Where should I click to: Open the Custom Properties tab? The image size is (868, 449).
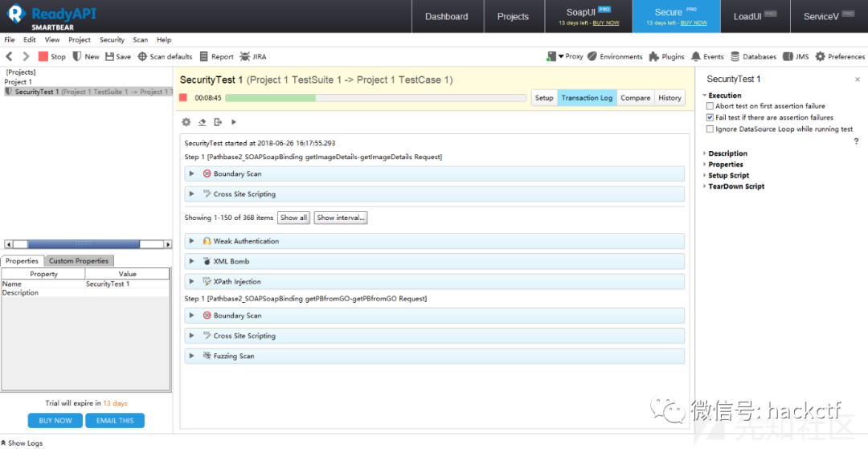coord(79,260)
